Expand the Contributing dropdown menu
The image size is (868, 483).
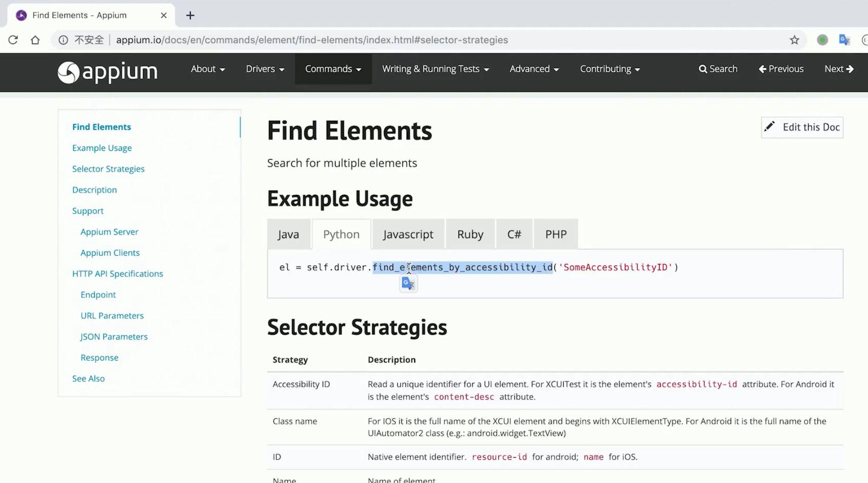[x=610, y=69]
